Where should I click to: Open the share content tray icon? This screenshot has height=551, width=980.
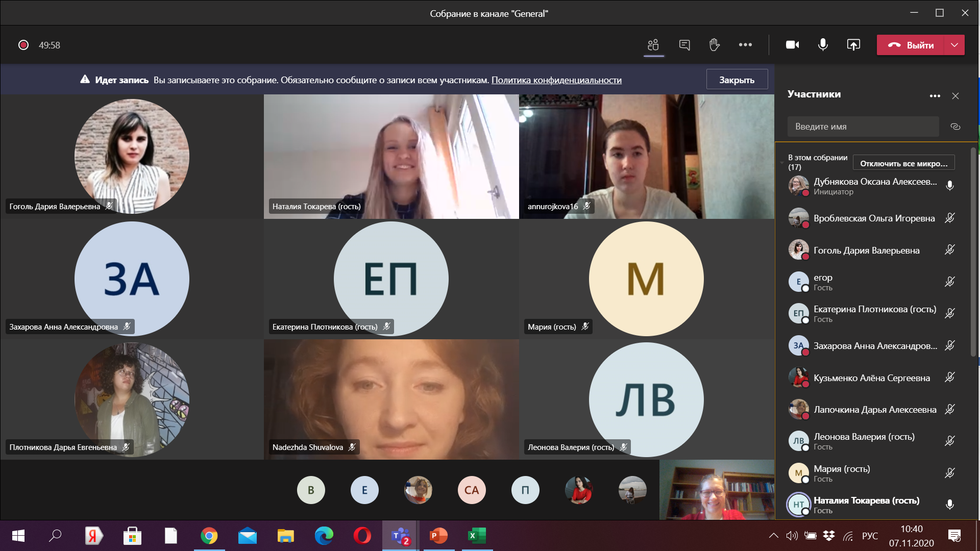point(853,45)
